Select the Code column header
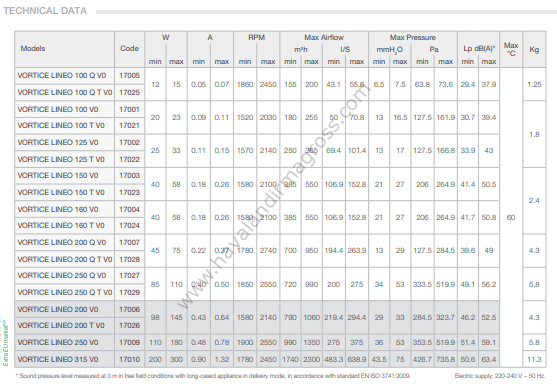 pyautogui.click(x=129, y=48)
